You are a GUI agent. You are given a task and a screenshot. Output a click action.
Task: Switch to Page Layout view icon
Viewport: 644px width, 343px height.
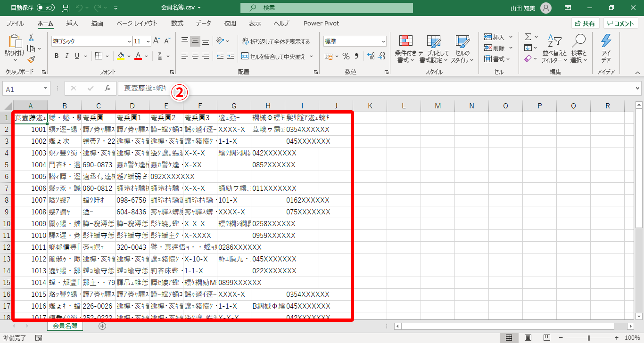[528, 338]
